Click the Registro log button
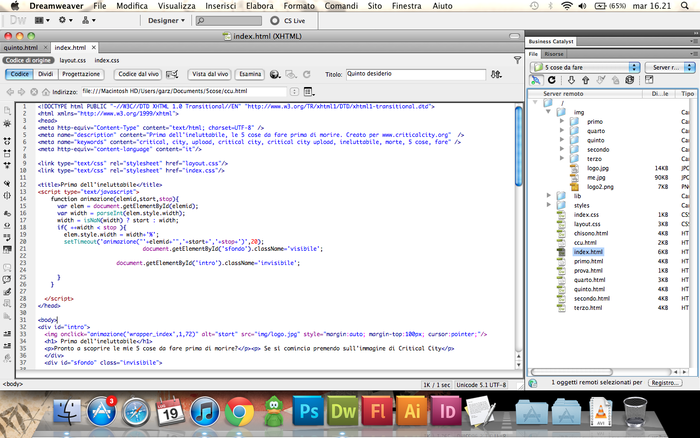700x438 pixels. click(665, 383)
